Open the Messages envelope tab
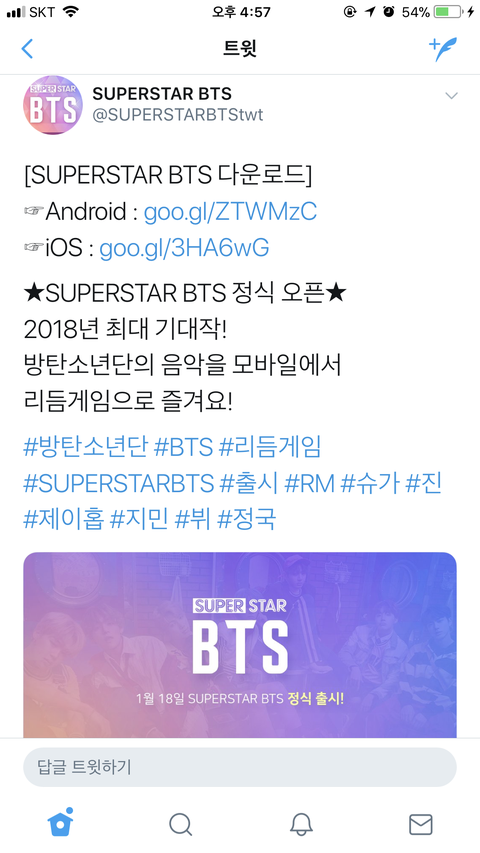This screenshot has height=853, width=480. (420, 824)
